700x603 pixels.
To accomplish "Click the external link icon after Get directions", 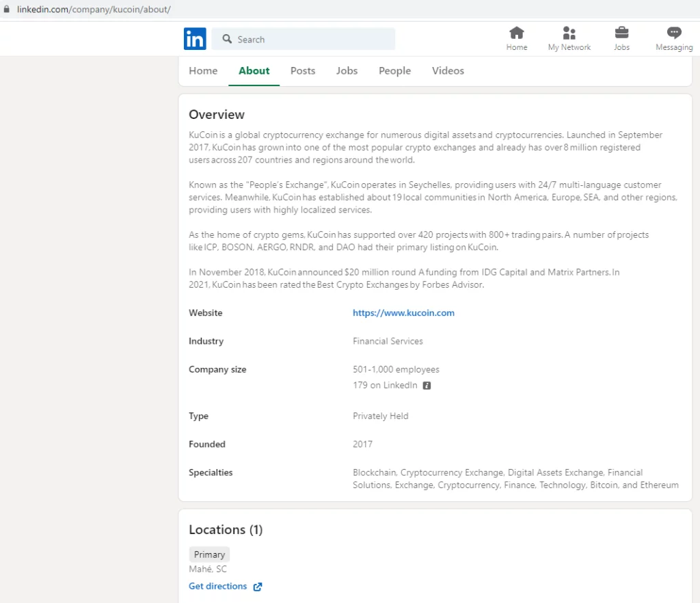I will click(258, 587).
